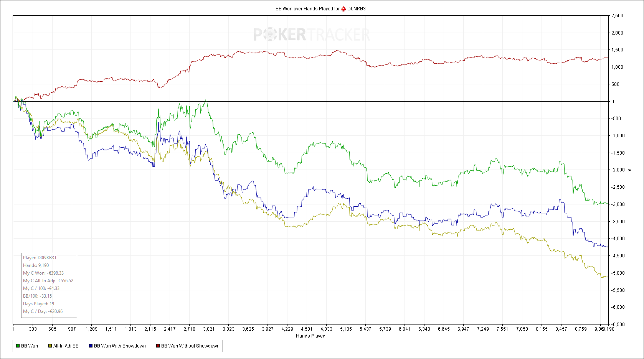This screenshot has width=644, height=359.
Task: Click the 1,511 x-axis label
Action: (x=111, y=329)
